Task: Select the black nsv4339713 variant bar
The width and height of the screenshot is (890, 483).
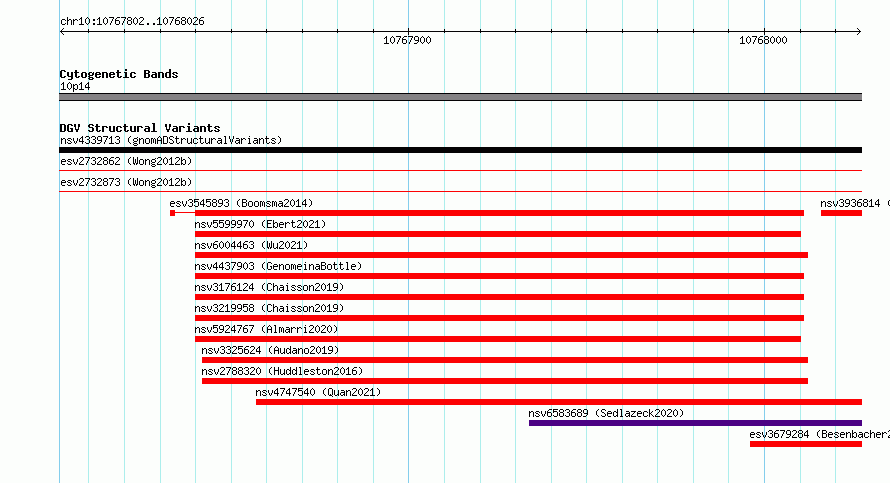Action: [460, 150]
